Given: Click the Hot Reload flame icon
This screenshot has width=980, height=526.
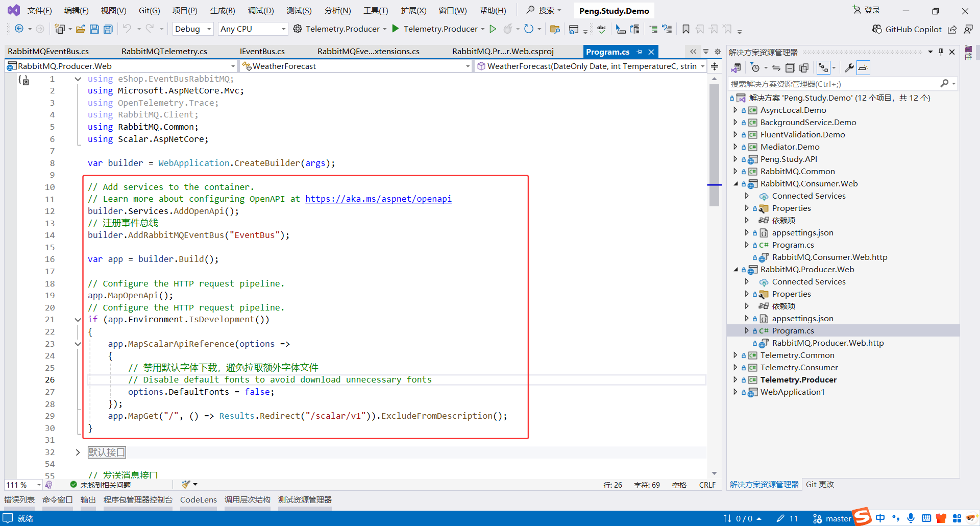Looking at the screenshot, I should coord(508,29).
